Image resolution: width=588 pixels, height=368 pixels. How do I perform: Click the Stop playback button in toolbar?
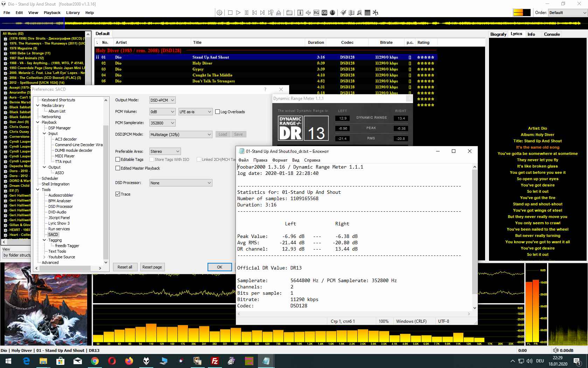[x=230, y=13]
